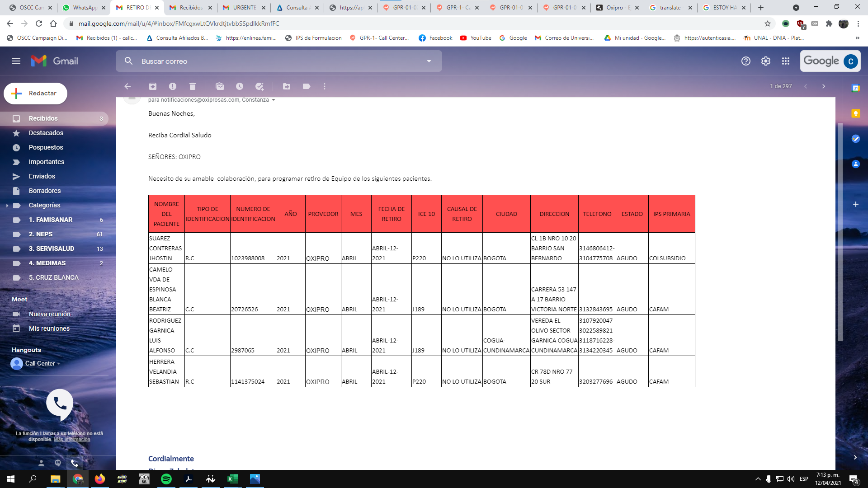Open the Google apps grid
This screenshot has height=488, width=868.
coord(786,61)
